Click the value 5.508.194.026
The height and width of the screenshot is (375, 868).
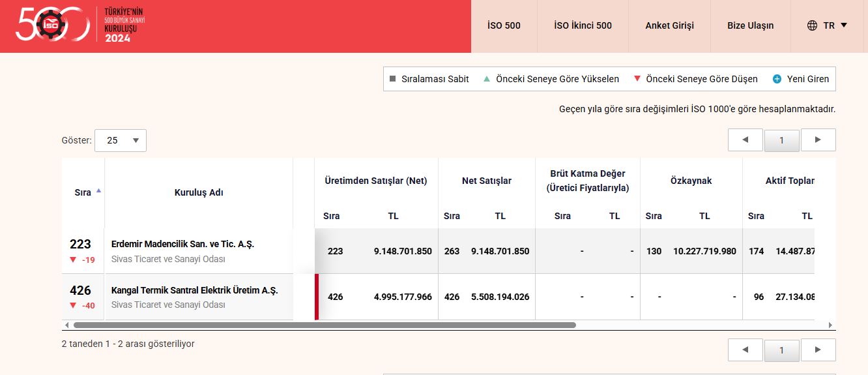click(500, 297)
